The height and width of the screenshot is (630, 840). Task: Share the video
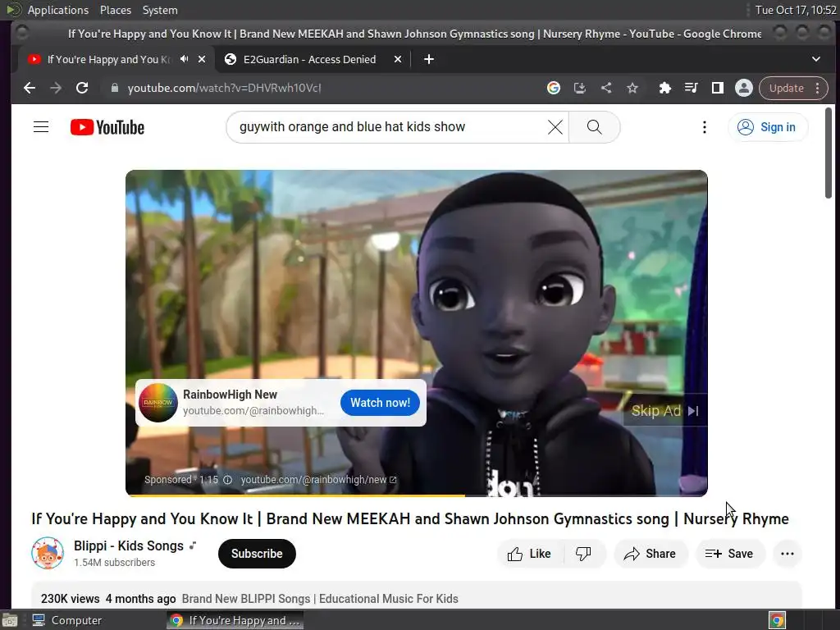pyautogui.click(x=651, y=554)
